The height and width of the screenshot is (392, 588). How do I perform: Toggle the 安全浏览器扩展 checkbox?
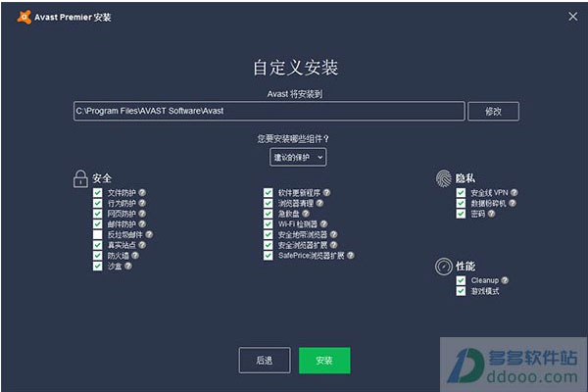[x=268, y=245]
